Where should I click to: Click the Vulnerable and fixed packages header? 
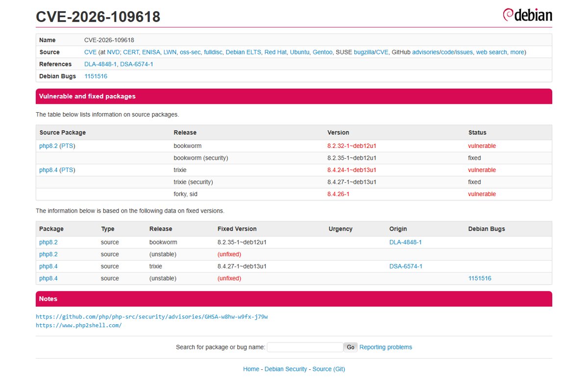pos(294,97)
